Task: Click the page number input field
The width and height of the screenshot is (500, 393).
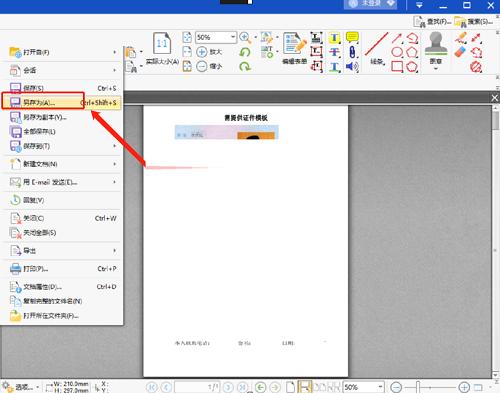Action: click(x=197, y=387)
